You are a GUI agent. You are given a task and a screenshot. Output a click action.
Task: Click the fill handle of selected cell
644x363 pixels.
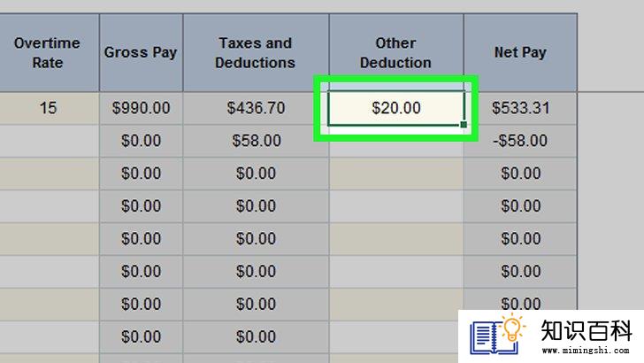pyautogui.click(x=464, y=125)
